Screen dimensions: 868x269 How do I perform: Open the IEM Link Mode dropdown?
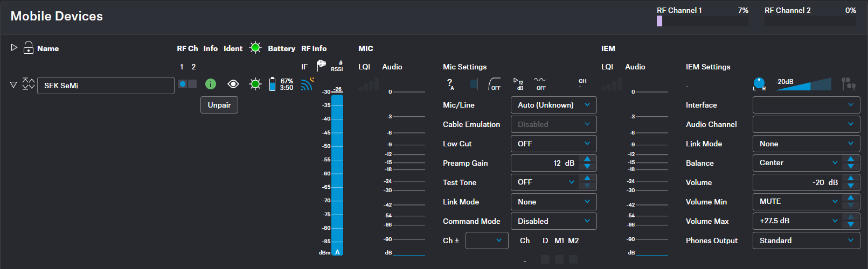point(806,144)
